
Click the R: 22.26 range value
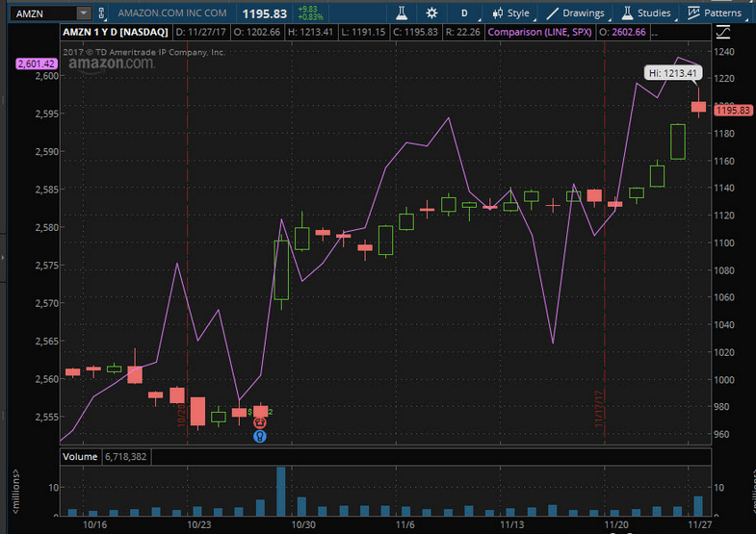[x=463, y=33]
